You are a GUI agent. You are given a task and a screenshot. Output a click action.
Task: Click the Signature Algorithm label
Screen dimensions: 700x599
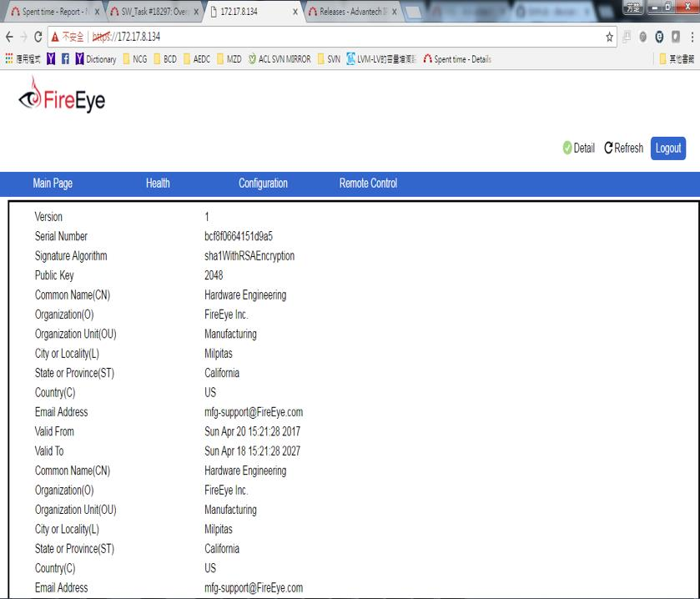pos(71,256)
